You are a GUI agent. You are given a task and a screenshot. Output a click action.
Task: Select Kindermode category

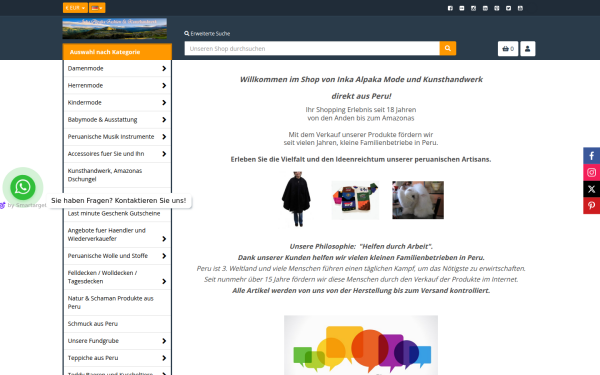[x=85, y=103]
